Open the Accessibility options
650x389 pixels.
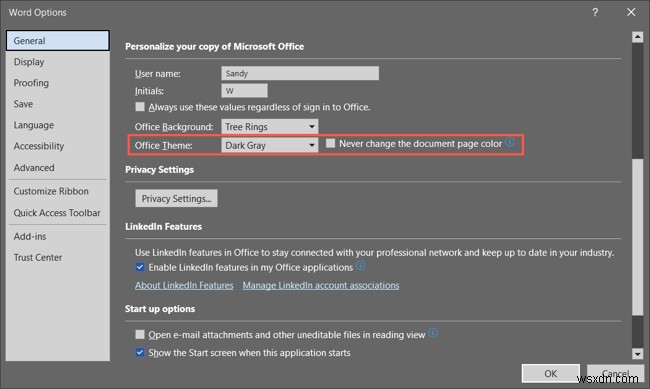click(x=58, y=146)
